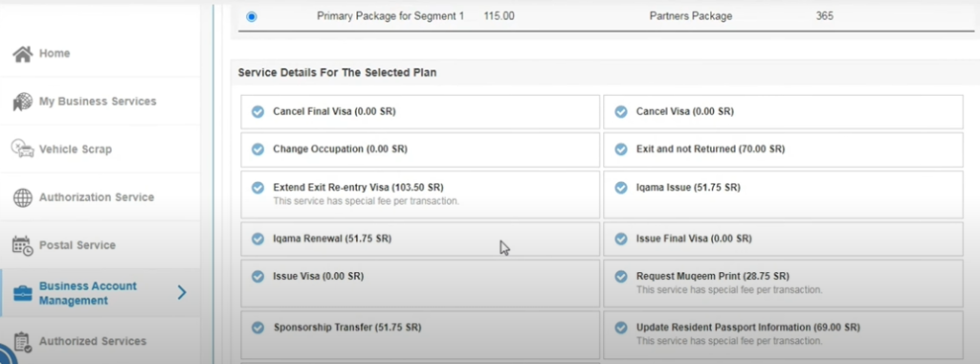Click the Authorized Services clipboard icon
Image resolution: width=980 pixels, height=364 pixels.
[22, 341]
